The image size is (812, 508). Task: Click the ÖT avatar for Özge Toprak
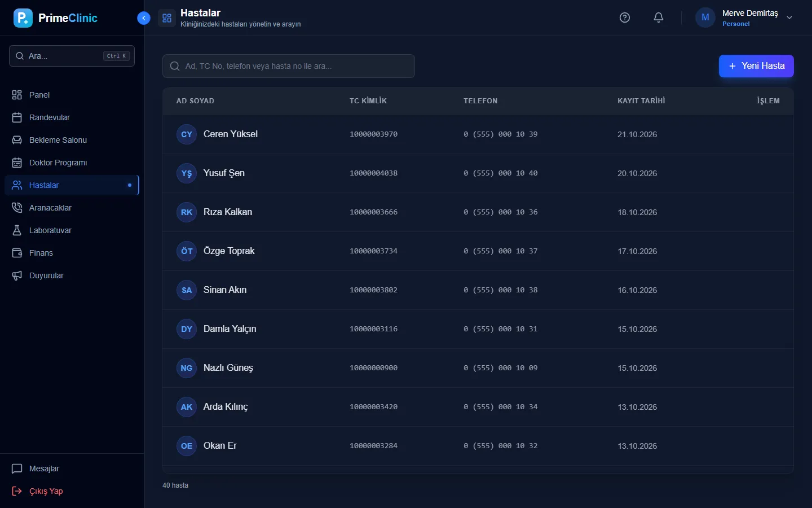click(x=187, y=251)
